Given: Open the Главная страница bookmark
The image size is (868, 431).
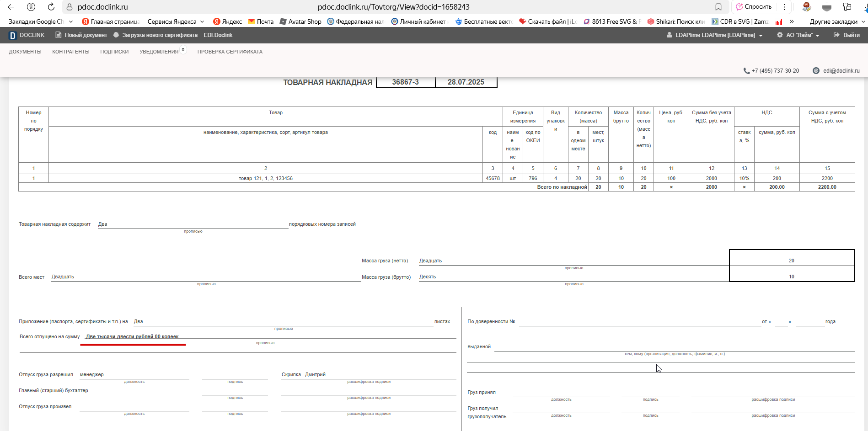Looking at the screenshot, I should 111,21.
